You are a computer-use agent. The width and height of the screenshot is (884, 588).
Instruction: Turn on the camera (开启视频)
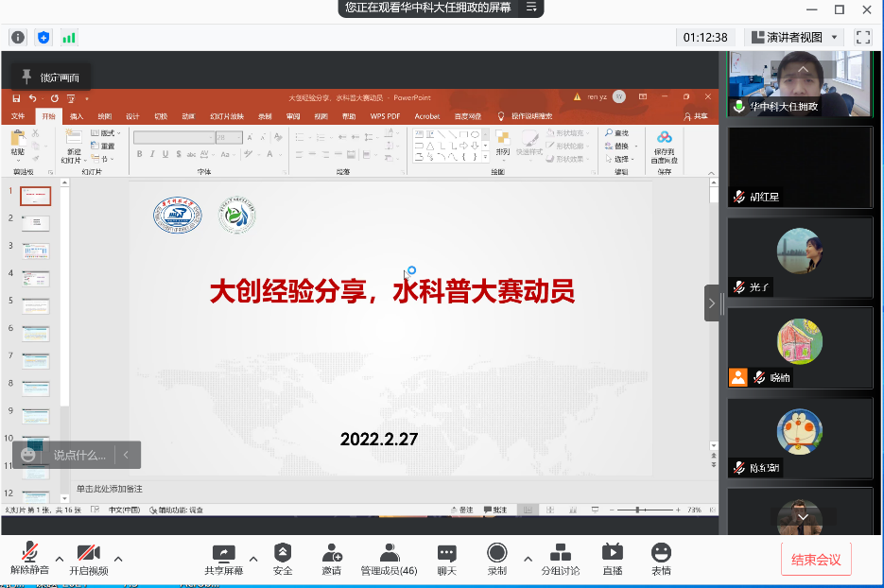(x=88, y=559)
